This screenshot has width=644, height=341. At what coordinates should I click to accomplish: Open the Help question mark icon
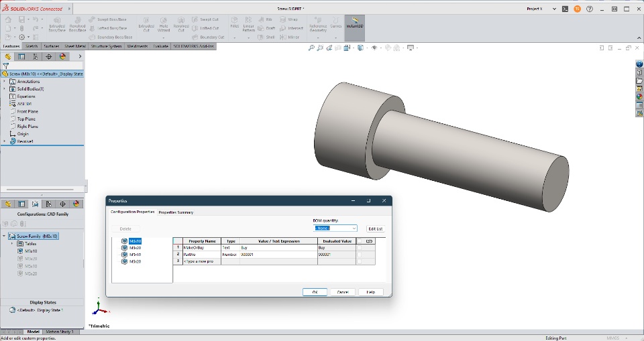point(590,9)
